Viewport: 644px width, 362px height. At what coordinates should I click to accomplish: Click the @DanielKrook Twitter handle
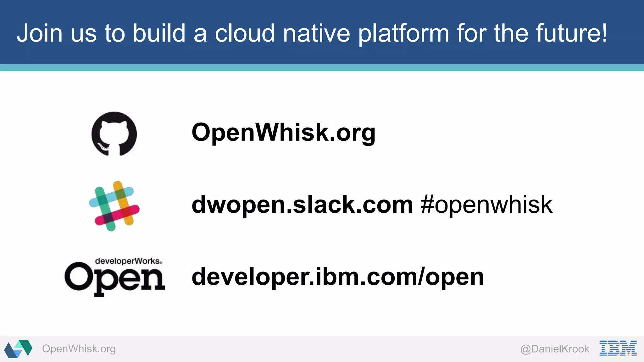tap(555, 349)
